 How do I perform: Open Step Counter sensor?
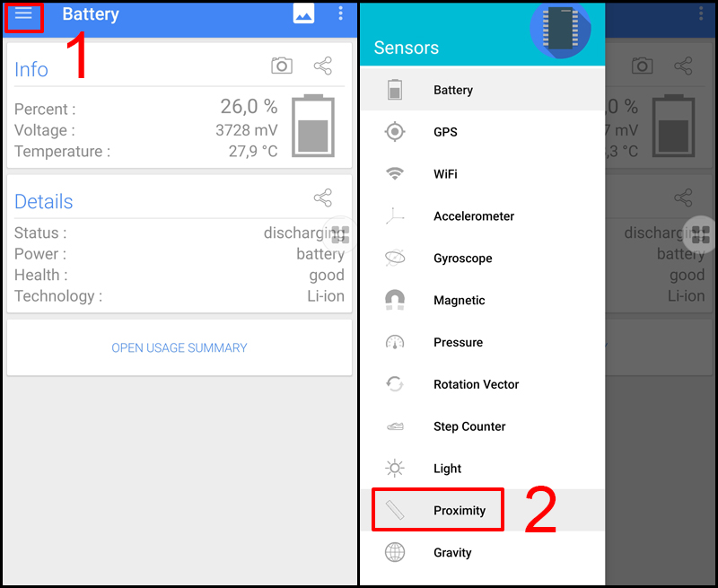pos(482,426)
